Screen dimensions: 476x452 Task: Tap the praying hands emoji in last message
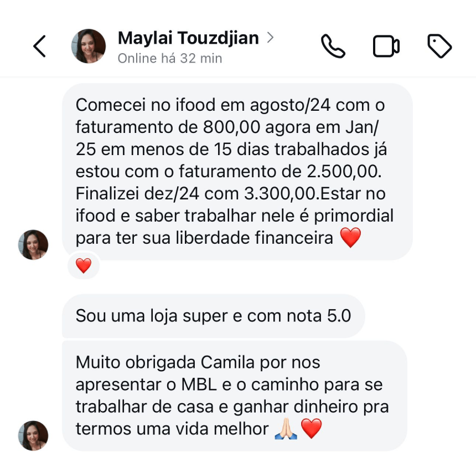click(x=286, y=428)
